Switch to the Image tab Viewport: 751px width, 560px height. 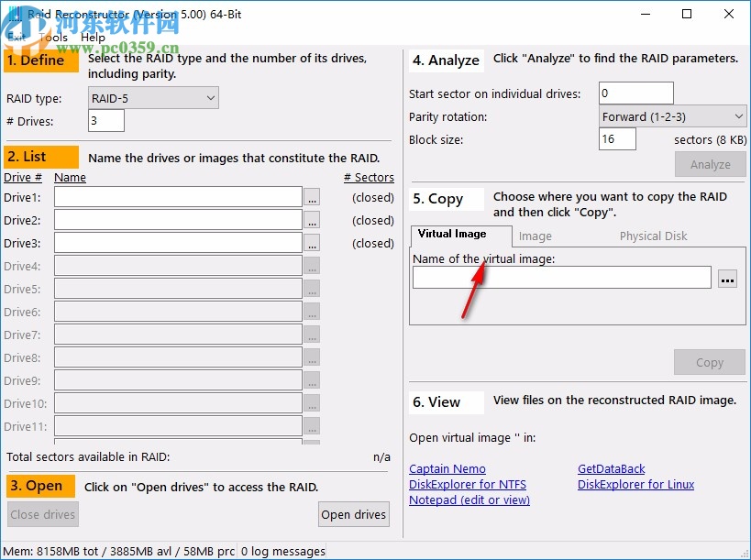pyautogui.click(x=535, y=236)
